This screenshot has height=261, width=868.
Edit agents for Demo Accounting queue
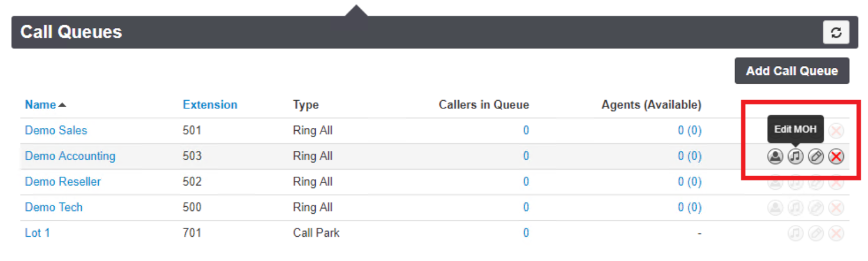(775, 157)
